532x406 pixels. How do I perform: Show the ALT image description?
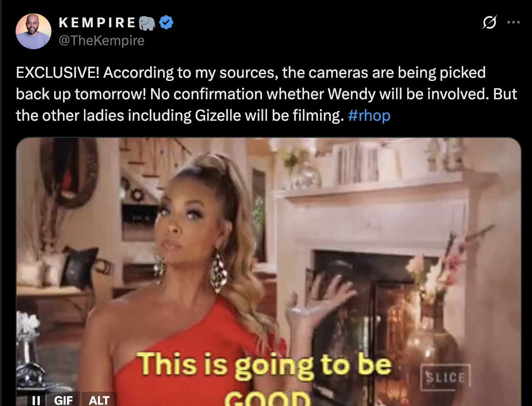coord(99,400)
